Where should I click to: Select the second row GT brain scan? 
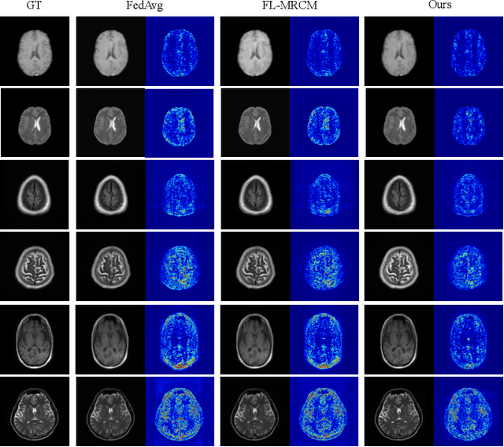[x=35, y=122]
